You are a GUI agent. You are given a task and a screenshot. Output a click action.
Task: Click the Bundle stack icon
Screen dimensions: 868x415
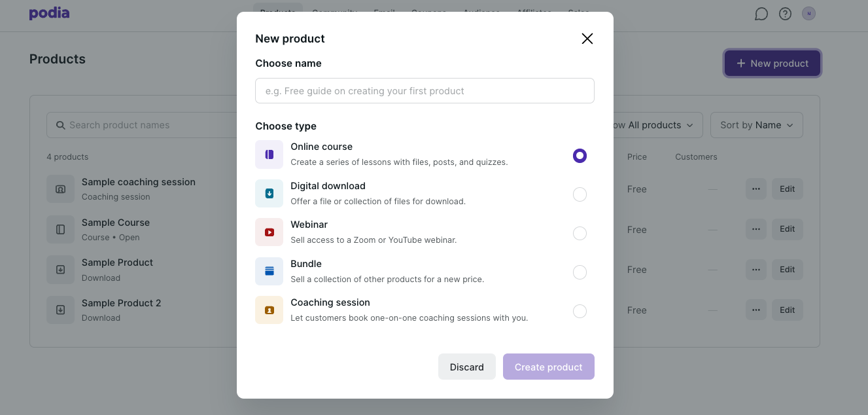click(269, 271)
